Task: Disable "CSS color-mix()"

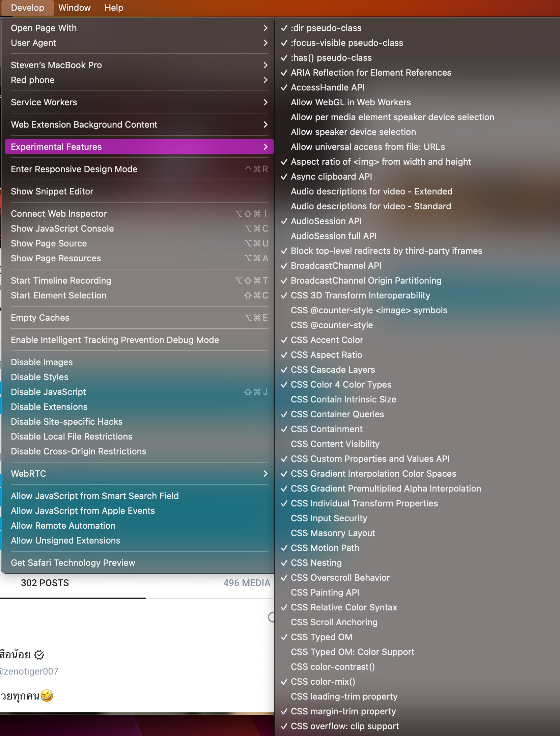Action: [x=323, y=681]
